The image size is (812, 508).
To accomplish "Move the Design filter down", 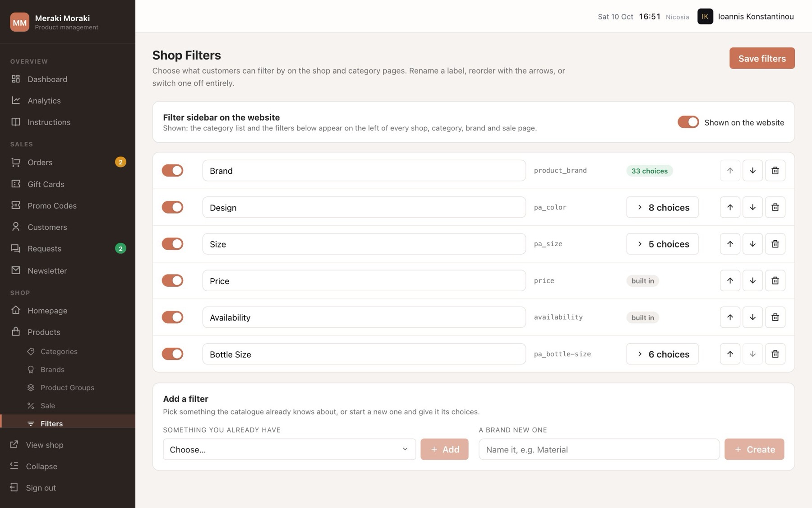I will [752, 207].
